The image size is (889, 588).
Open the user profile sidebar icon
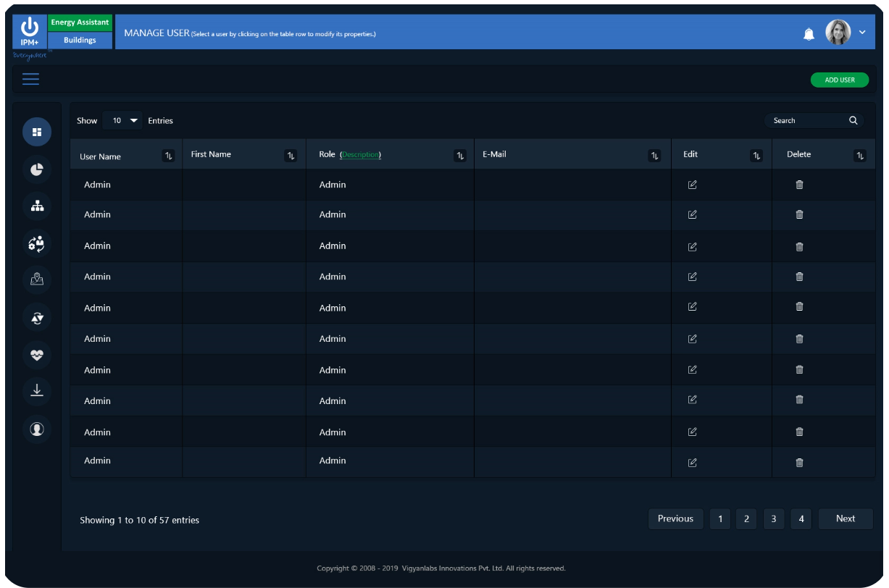point(37,429)
